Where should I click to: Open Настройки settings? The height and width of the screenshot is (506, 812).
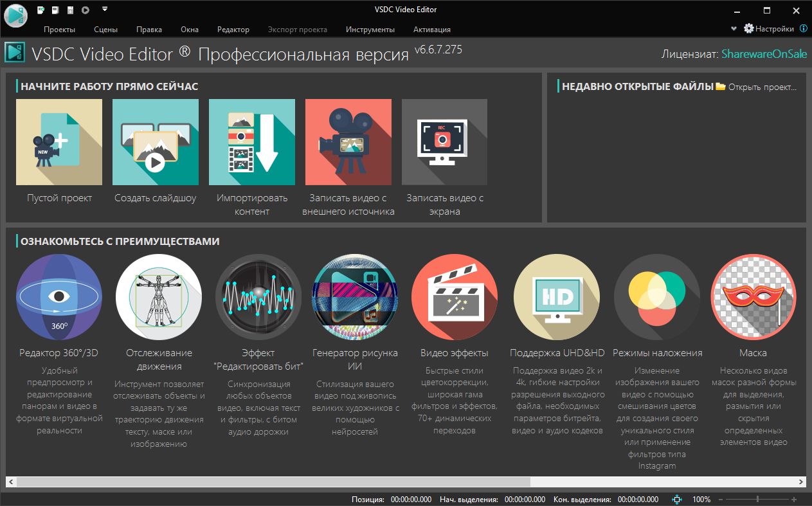point(769,29)
